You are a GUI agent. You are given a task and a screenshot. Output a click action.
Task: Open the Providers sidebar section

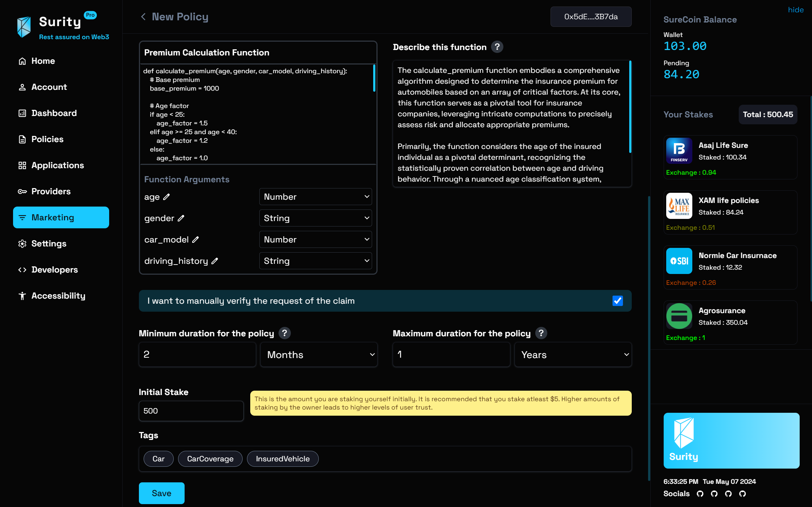51,191
